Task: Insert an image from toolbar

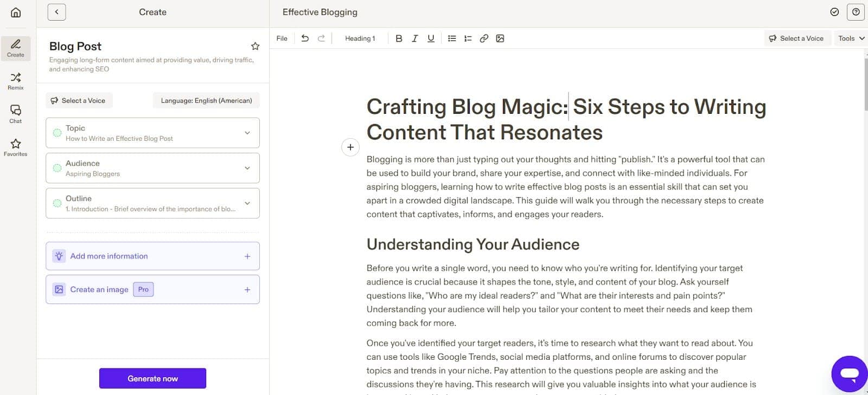Action: [x=500, y=38]
